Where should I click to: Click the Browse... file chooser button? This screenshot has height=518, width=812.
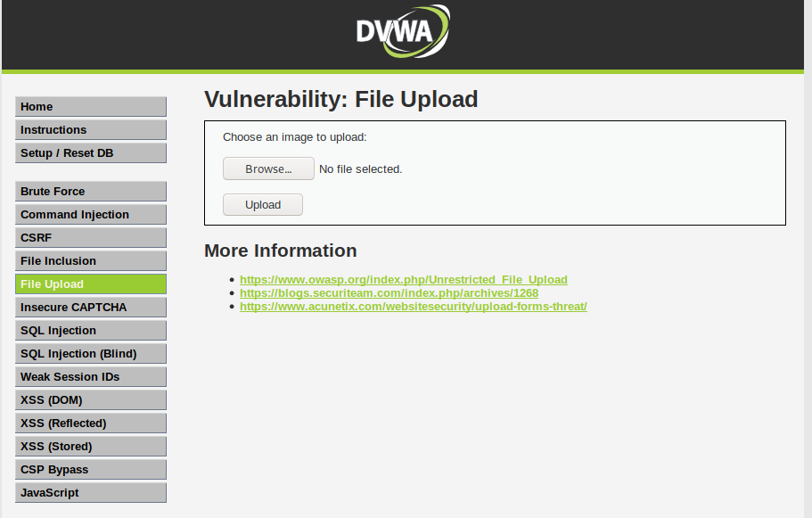(x=268, y=169)
